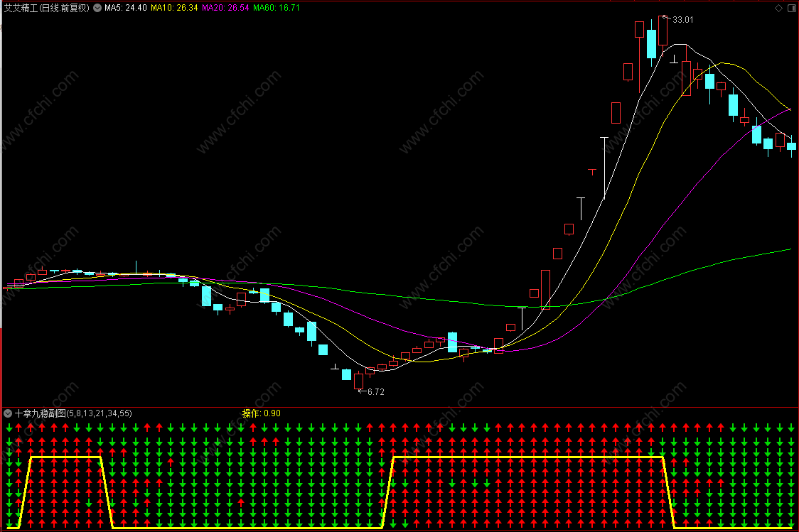Click the diamond icon at chart top-right
Viewport: 799px width, 532px height.
[x=778, y=8]
